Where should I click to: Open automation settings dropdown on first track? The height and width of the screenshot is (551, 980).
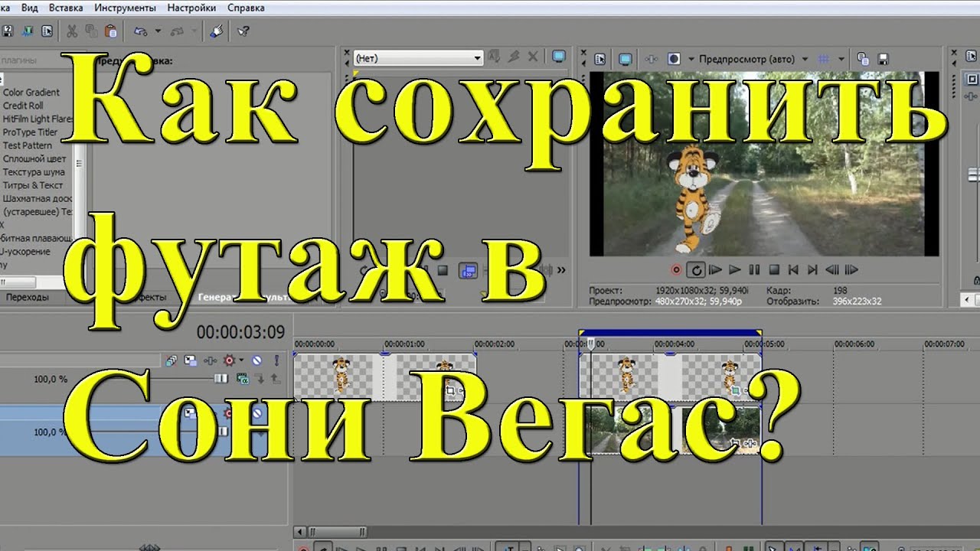point(240,360)
